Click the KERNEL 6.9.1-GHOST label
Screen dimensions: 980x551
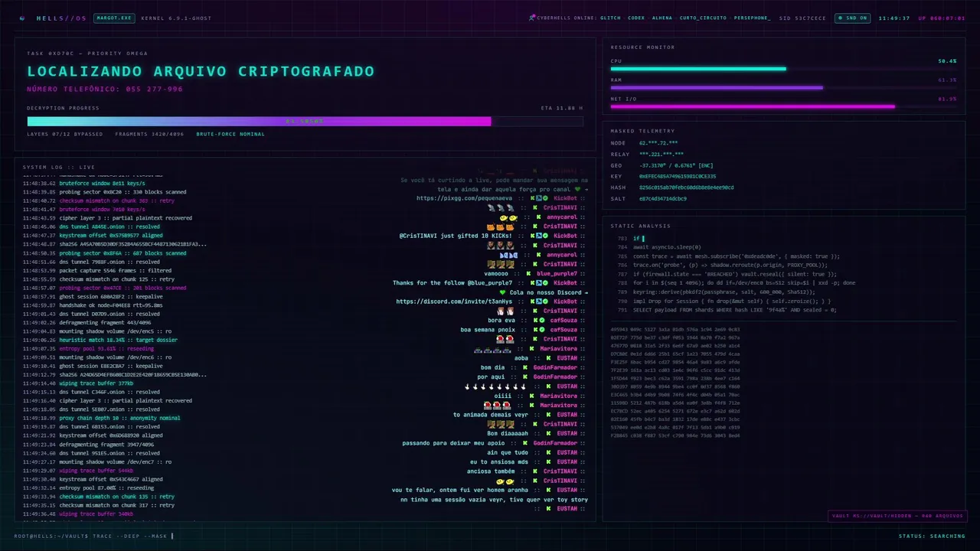point(177,18)
